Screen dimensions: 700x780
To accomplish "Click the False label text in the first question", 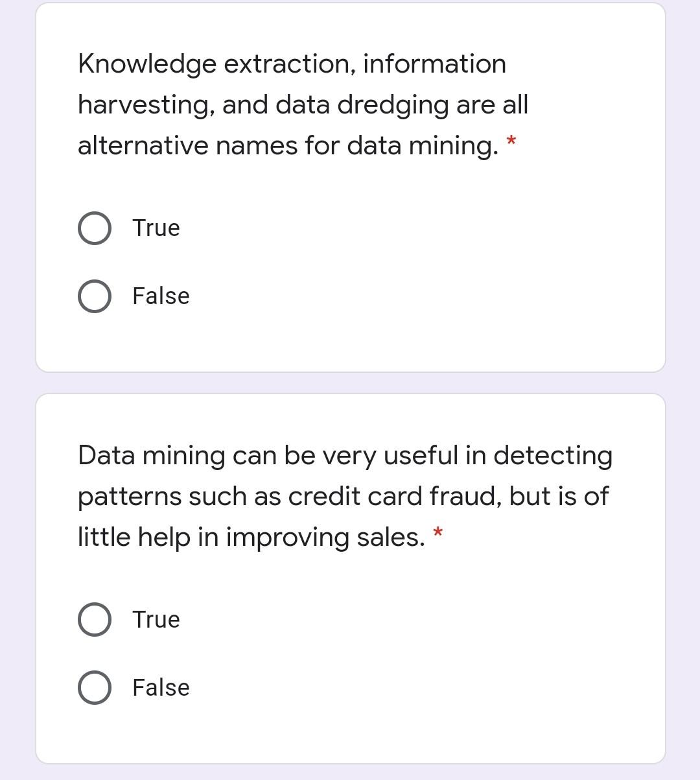I will 160,296.
